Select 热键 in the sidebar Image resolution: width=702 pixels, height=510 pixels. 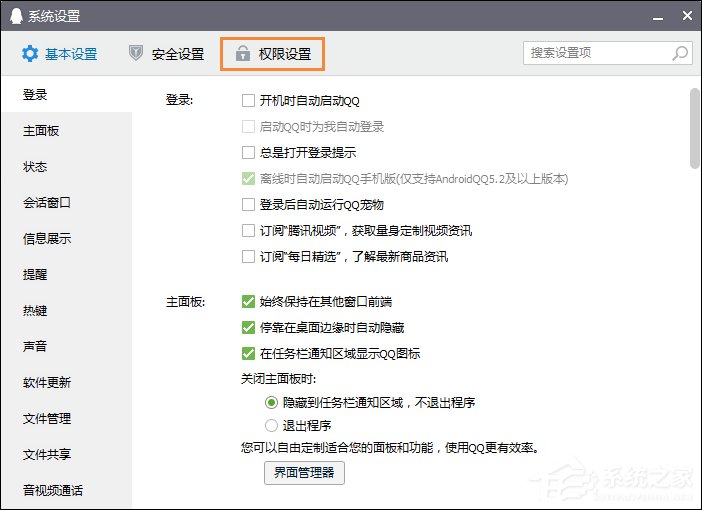(x=66, y=310)
